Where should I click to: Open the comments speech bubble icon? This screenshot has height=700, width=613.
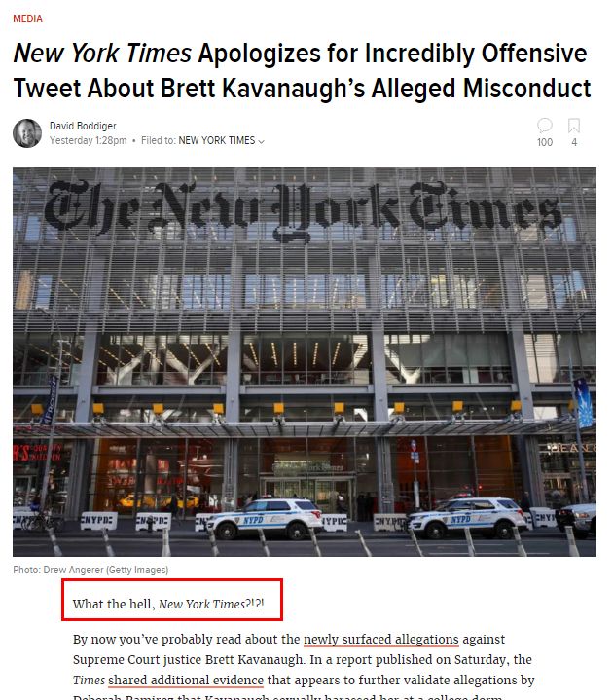545,126
